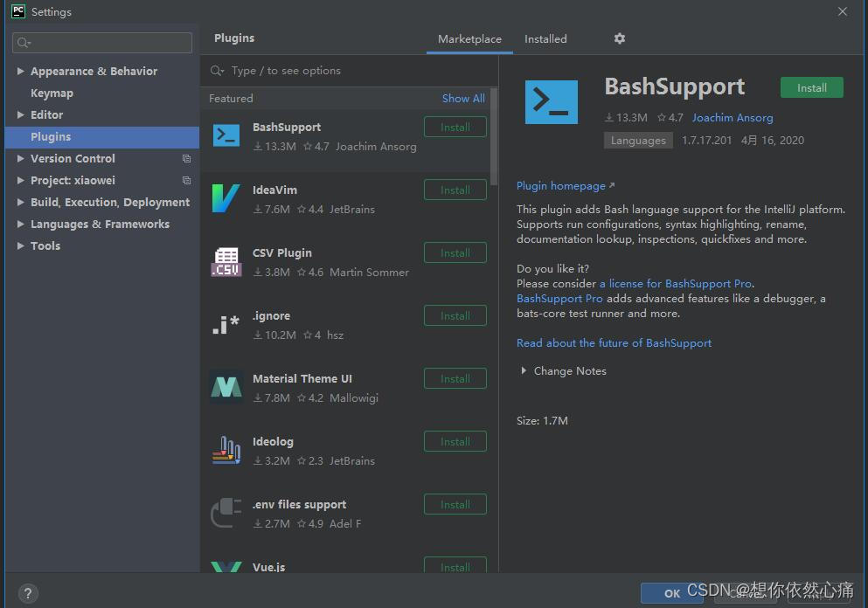The height and width of the screenshot is (608, 868).
Task: Click the IdeaVim plugin icon
Action: tap(226, 198)
